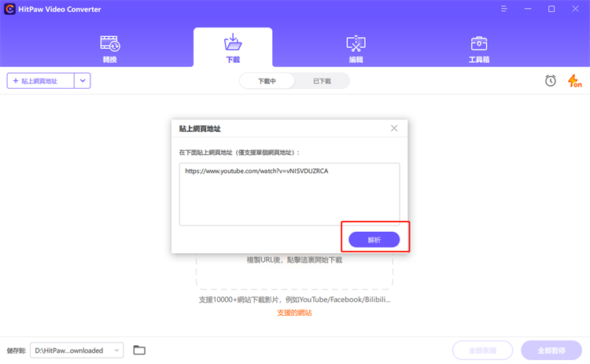
Task: Open the 工具箱 (Toolbox) tab
Action: [x=478, y=49]
